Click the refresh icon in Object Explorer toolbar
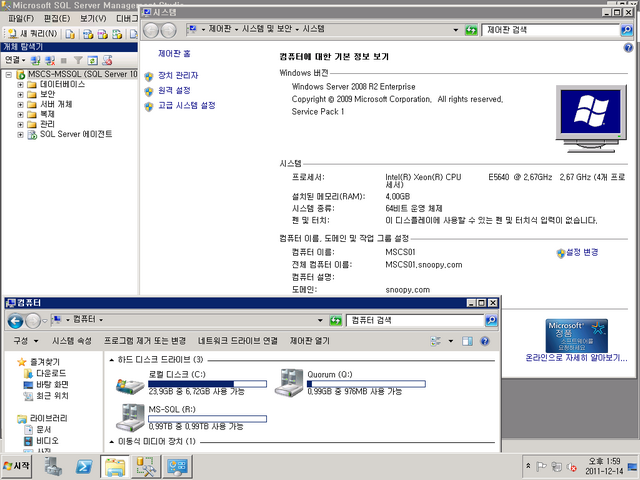Viewport: 640px width, 480px height. point(93,61)
